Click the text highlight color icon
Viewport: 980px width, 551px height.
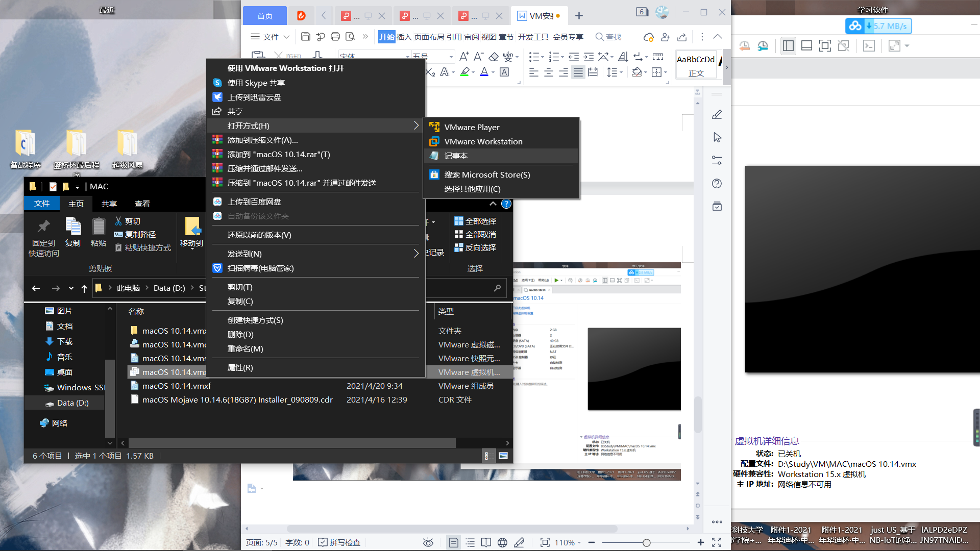pos(464,72)
